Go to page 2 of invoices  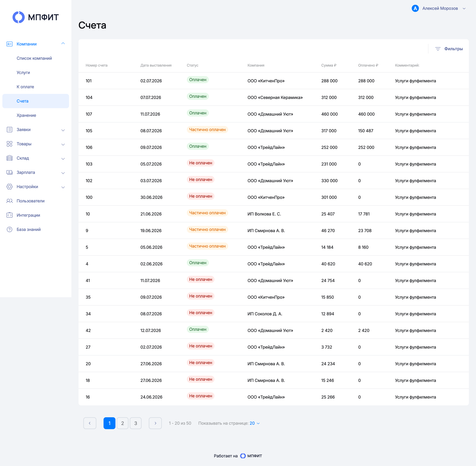pos(122,423)
